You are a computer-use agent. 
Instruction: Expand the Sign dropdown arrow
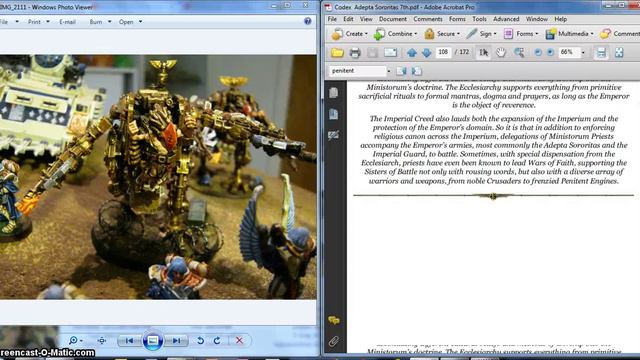[495, 34]
